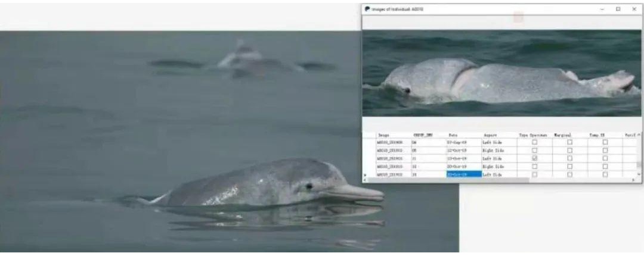Select the highlighted date cell in the last row
Viewport: 644px width, 256px height.
click(463, 174)
